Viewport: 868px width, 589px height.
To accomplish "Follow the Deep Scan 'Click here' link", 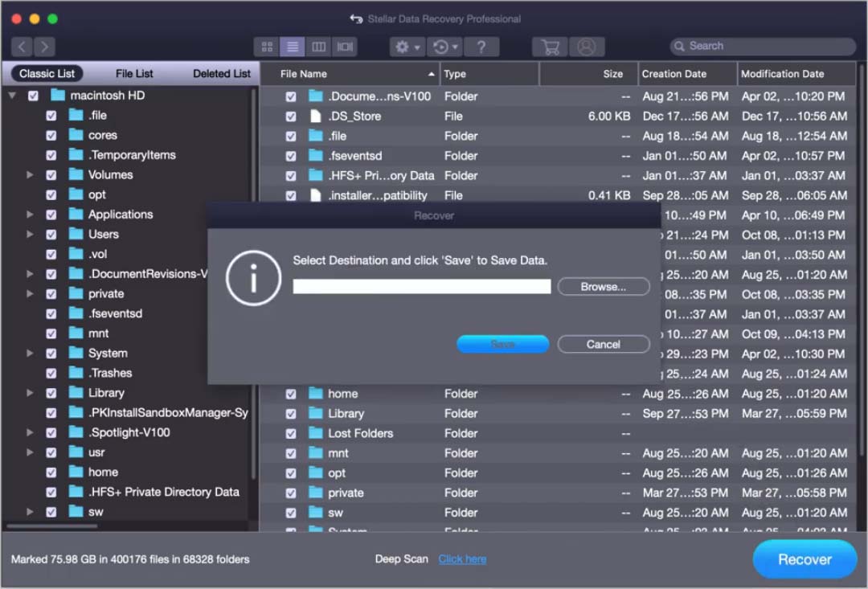I will click(462, 558).
